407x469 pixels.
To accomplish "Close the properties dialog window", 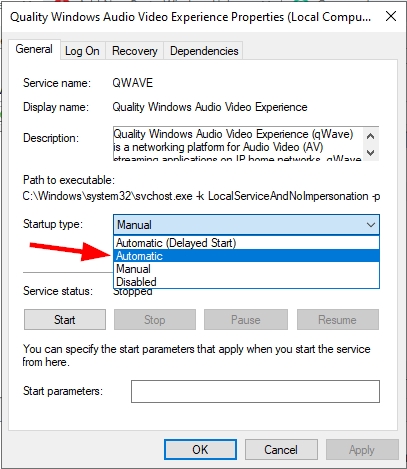I will [391, 16].
